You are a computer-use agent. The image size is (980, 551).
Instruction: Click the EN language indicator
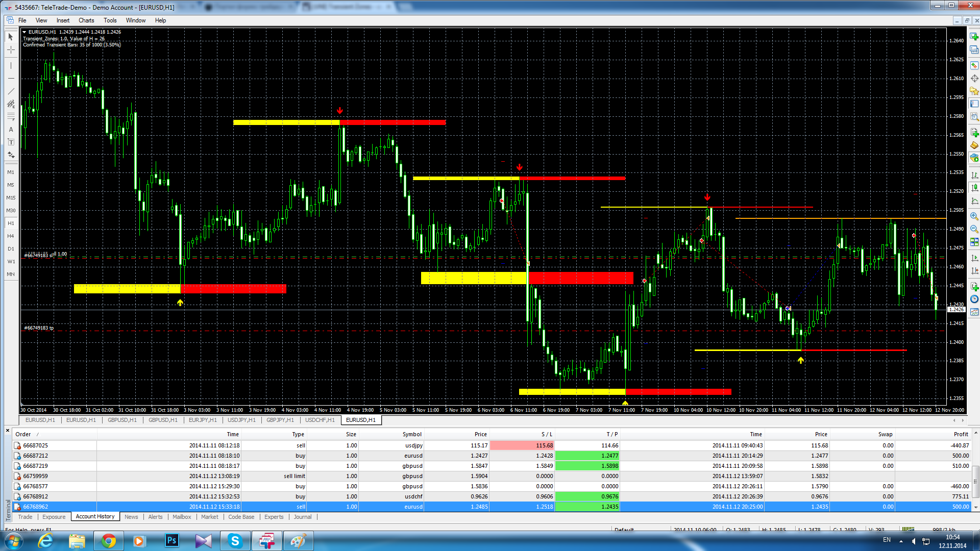(887, 540)
